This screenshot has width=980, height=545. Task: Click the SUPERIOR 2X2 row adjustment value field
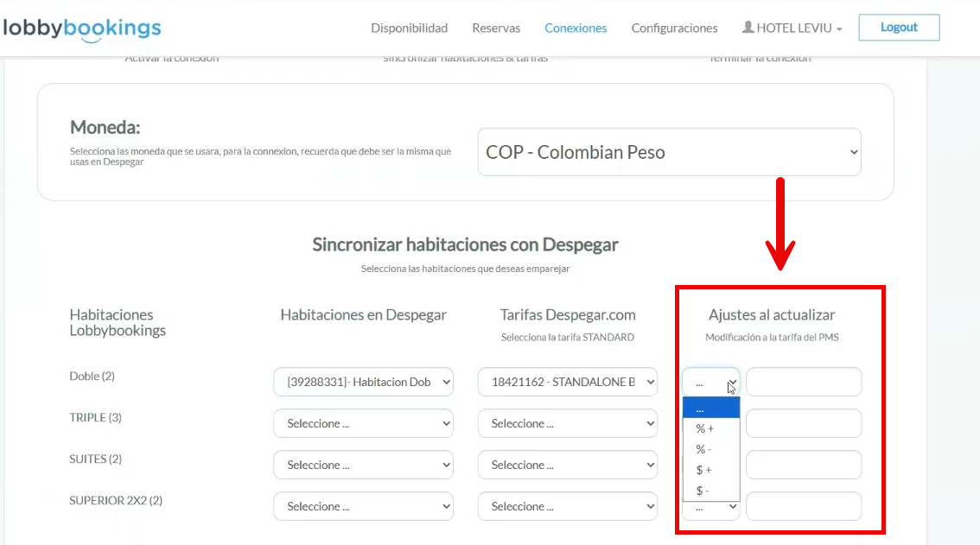(x=804, y=506)
